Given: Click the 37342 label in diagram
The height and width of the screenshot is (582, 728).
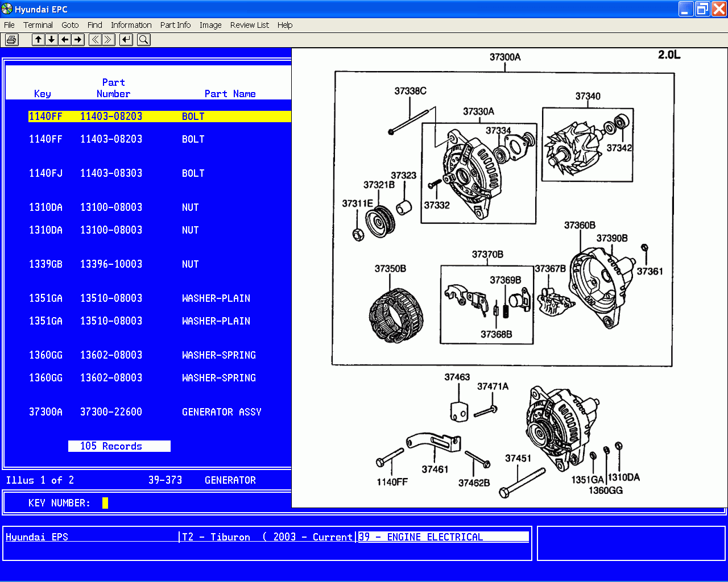Looking at the screenshot, I should click(x=619, y=148).
